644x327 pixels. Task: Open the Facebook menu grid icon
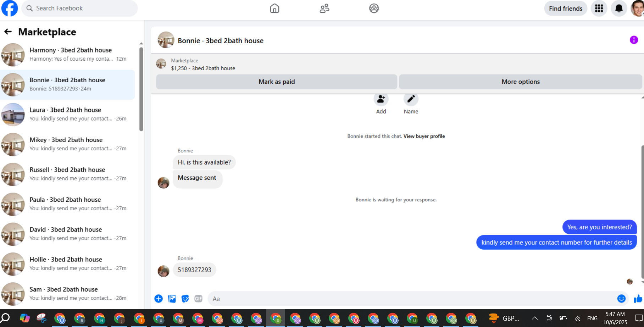point(599,8)
